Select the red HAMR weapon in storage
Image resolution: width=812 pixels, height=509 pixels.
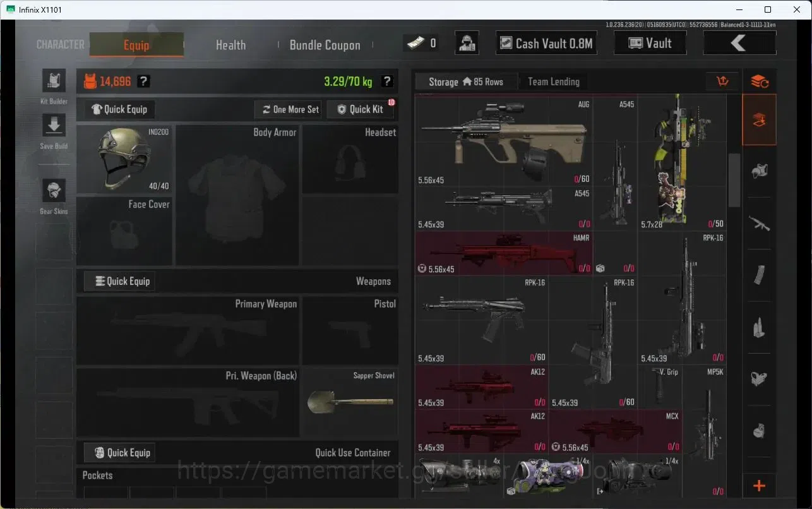(504, 253)
